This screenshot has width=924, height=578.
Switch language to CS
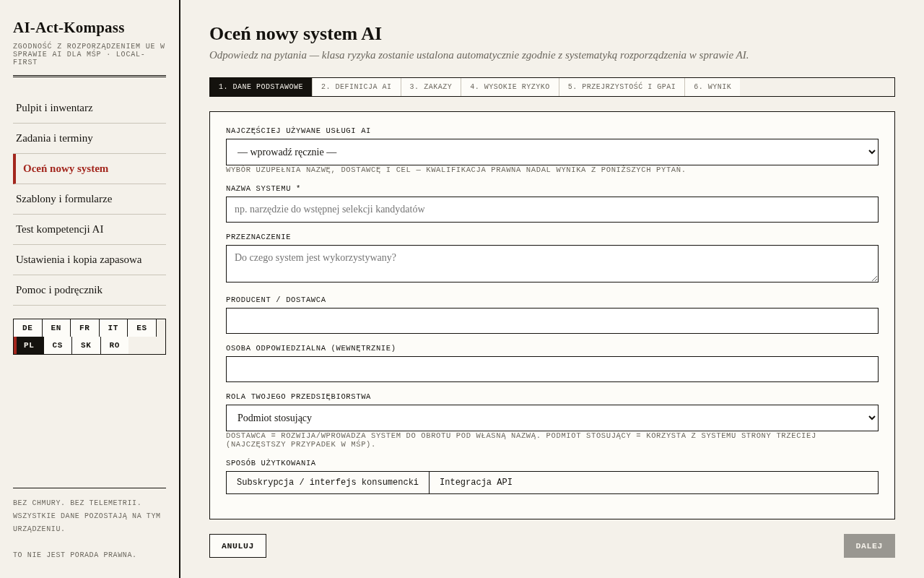click(x=58, y=345)
